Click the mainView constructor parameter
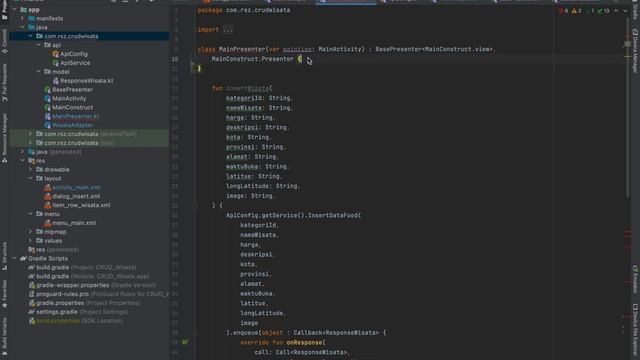Screen dimensions: 640x360 point(297,49)
